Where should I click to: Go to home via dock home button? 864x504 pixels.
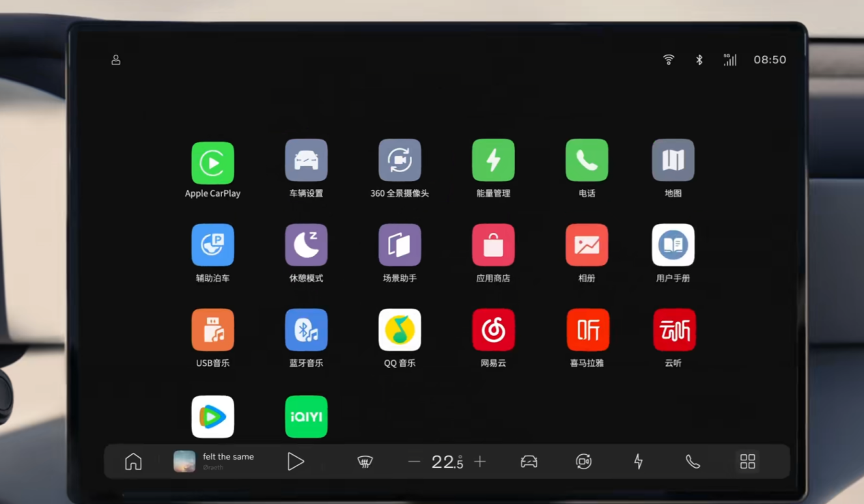[133, 462]
